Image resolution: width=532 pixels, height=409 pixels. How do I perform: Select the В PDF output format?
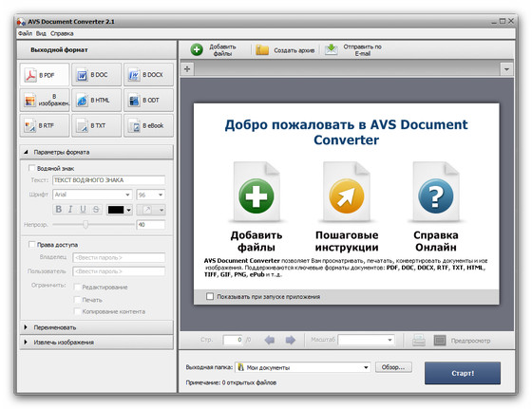coord(45,75)
